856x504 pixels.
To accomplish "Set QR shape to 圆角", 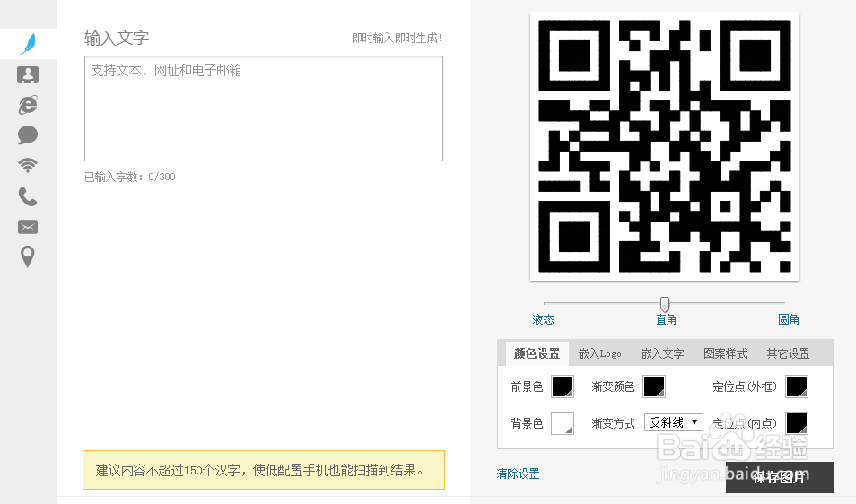I will click(789, 319).
